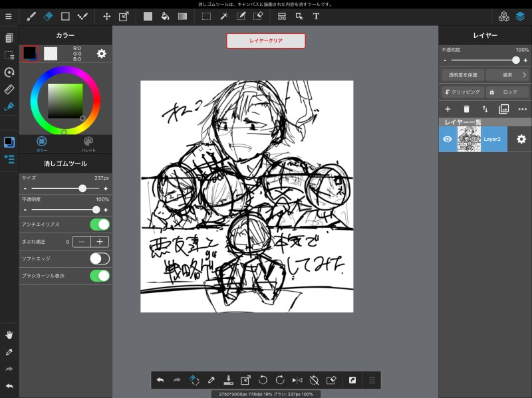
Task: Increase 手ぶれ補正 with plus stepper
Action: click(x=100, y=242)
